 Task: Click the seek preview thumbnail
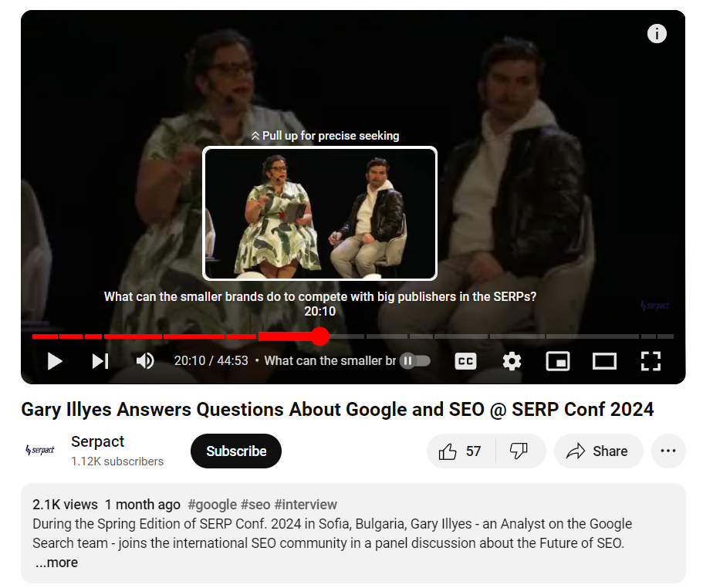pyautogui.click(x=319, y=213)
